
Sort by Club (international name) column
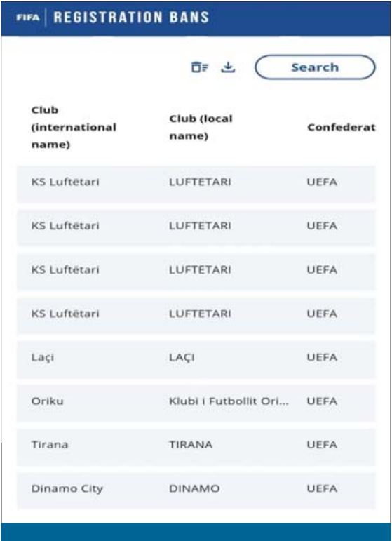click(x=74, y=127)
